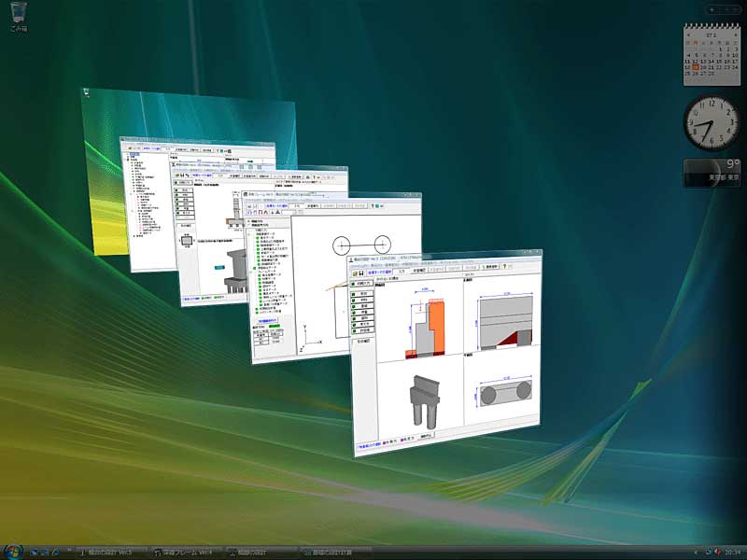Click the floppy save icon in front window toolbar
This screenshot has width=747, height=560.
tap(362, 273)
